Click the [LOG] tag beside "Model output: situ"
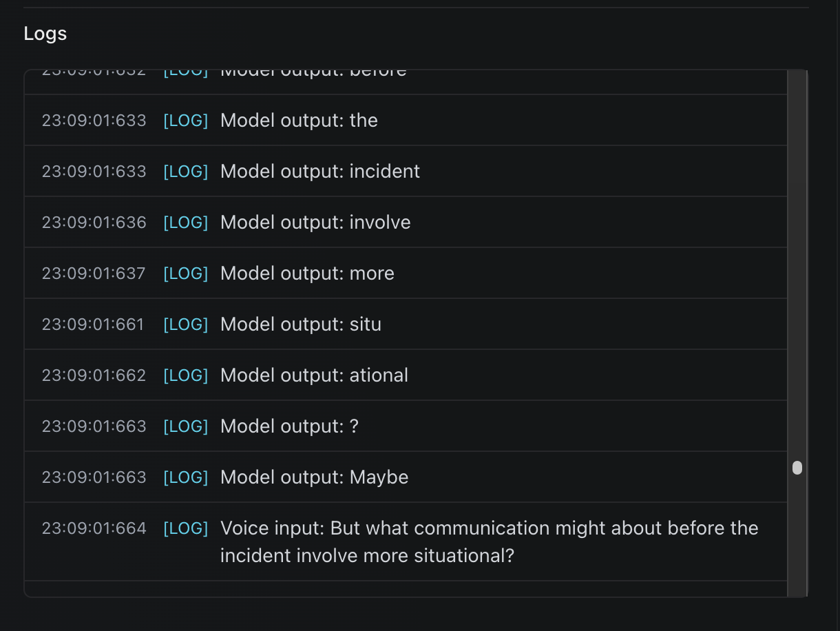The image size is (840, 631). 185,324
